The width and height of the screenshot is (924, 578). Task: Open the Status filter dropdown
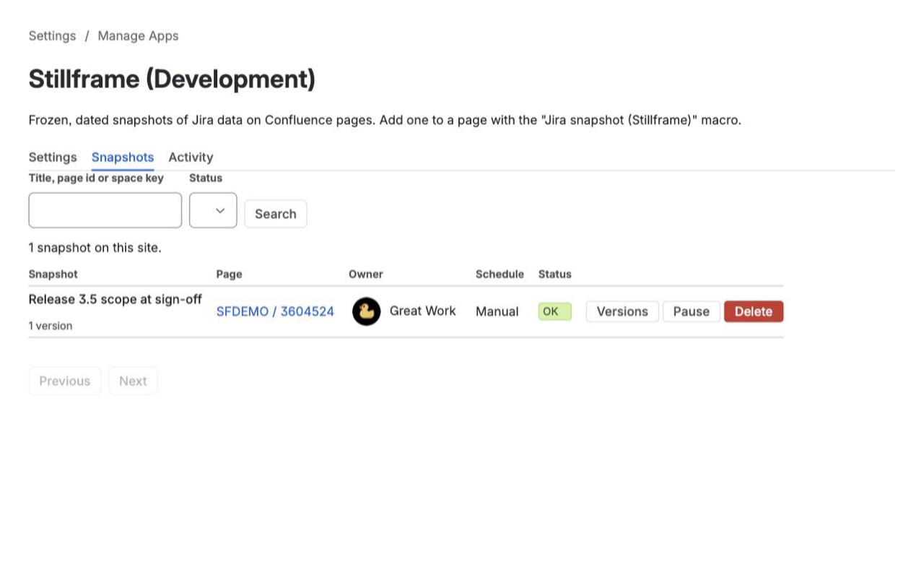pos(213,210)
